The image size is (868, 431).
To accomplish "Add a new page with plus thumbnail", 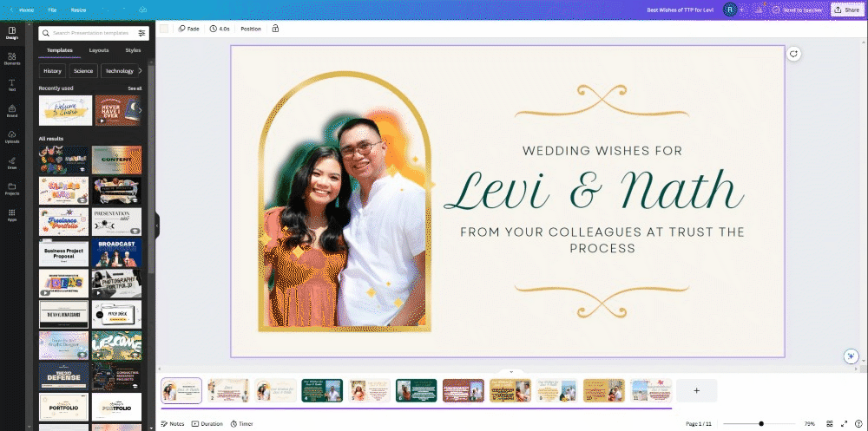I will click(x=696, y=390).
